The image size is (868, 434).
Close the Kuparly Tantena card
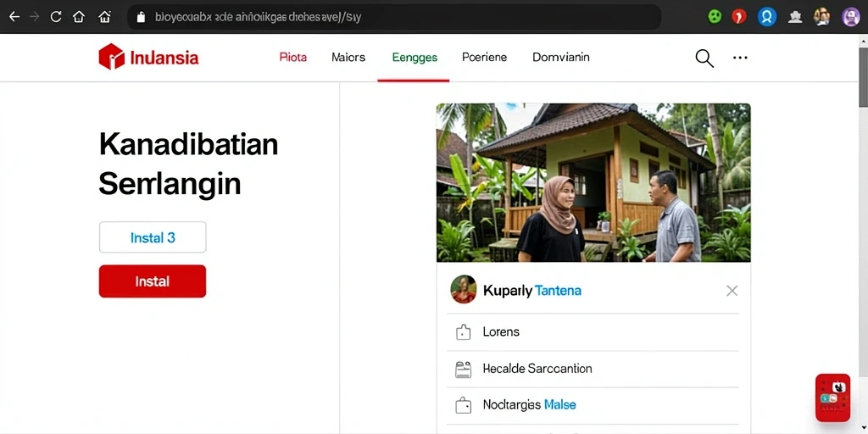[732, 291]
